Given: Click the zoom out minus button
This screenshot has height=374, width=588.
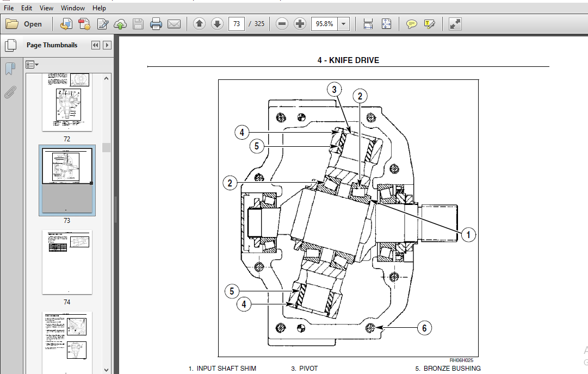Looking at the screenshot, I should (x=282, y=24).
